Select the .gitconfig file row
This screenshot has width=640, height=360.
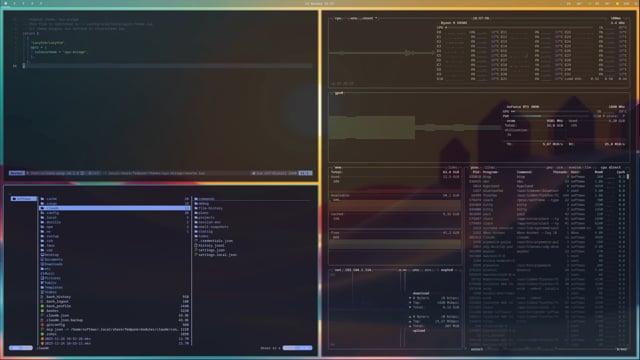pos(115,325)
